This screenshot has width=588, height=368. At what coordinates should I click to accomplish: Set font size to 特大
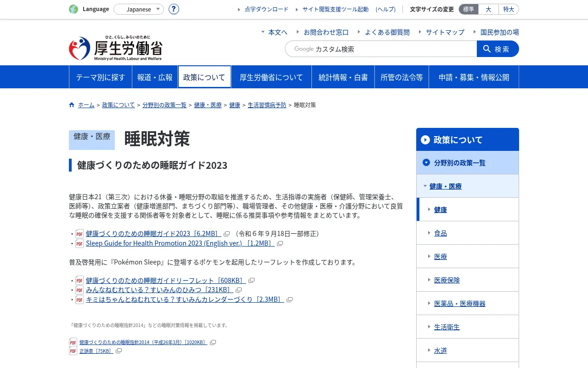point(509,9)
